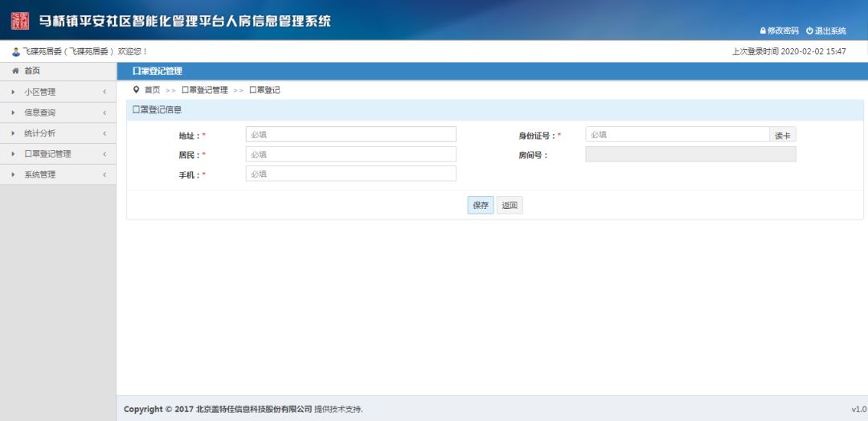
Task: Open the 信息查询 sidebar menu
Action: (58, 112)
